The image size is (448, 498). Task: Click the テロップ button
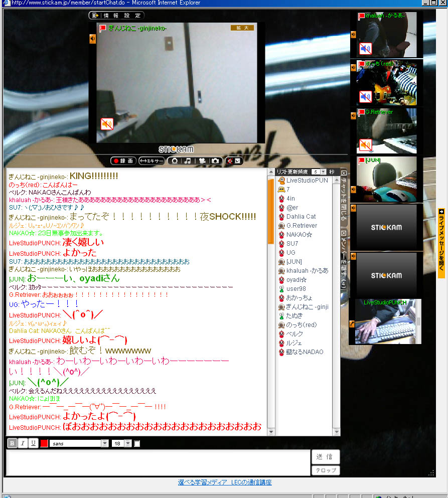pos(326,470)
